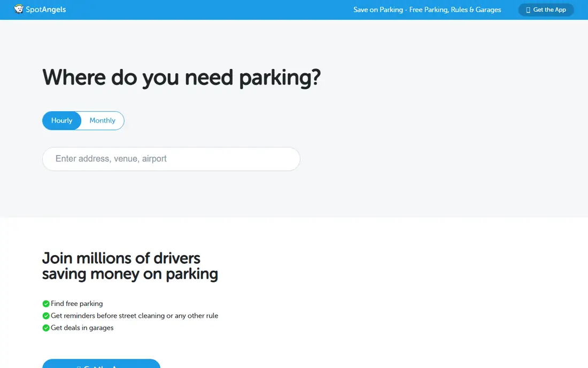Click the checkmark beside Get deals in garages

[46, 328]
